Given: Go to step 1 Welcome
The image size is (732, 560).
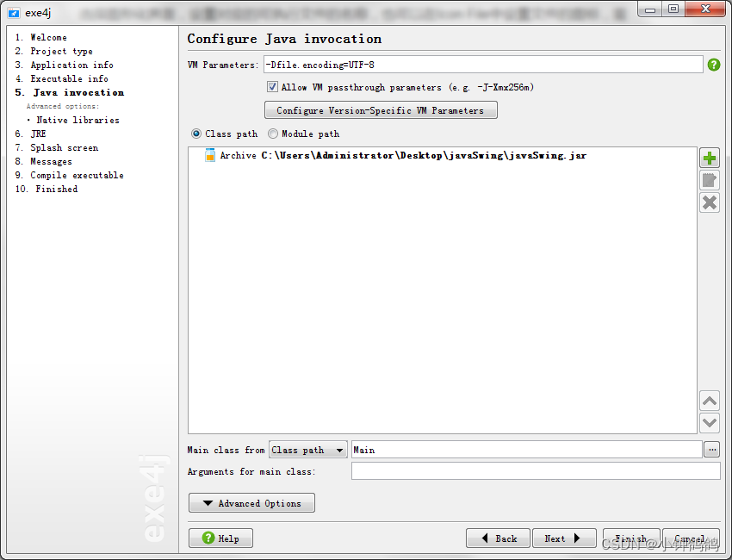Looking at the screenshot, I should click(41, 37).
